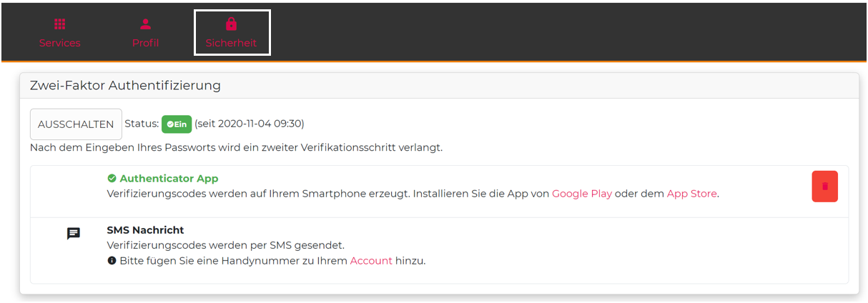868x303 pixels.
Task: Click the Zwei-Faktor Authentifizierung panel header
Action: tap(125, 86)
